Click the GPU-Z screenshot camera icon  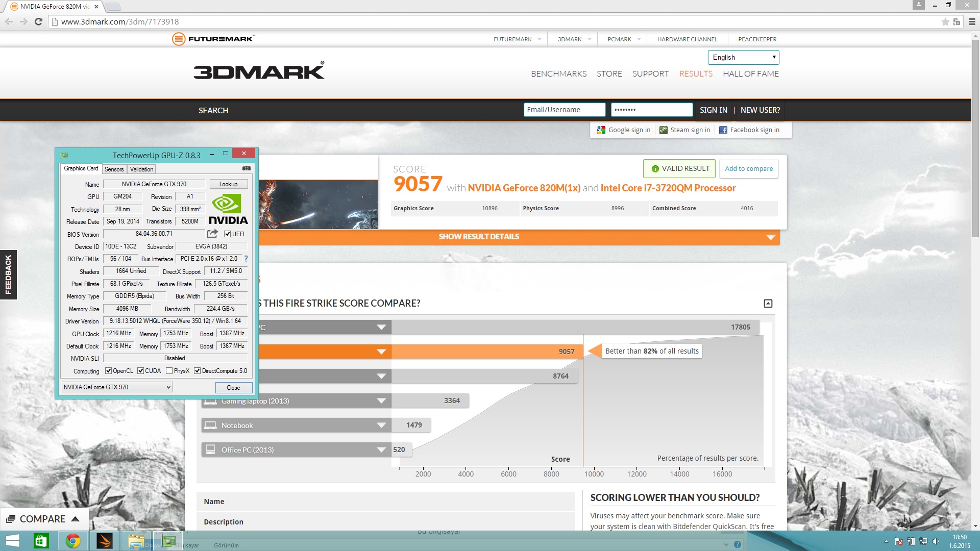247,168
